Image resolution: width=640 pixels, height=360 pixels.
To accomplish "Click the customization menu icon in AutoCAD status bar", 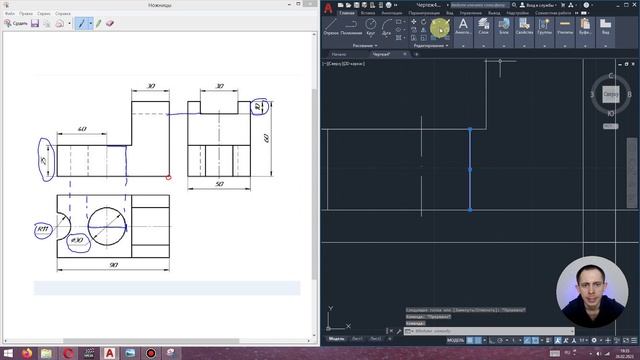I will point(634,340).
